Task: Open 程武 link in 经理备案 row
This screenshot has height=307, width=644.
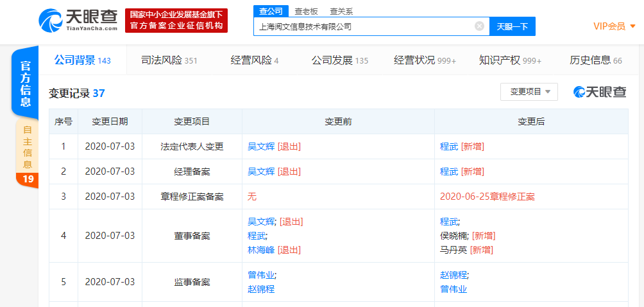Action: point(449,171)
